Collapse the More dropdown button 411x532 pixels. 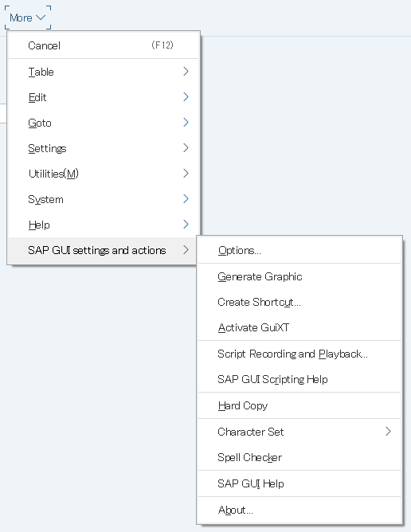(28, 18)
